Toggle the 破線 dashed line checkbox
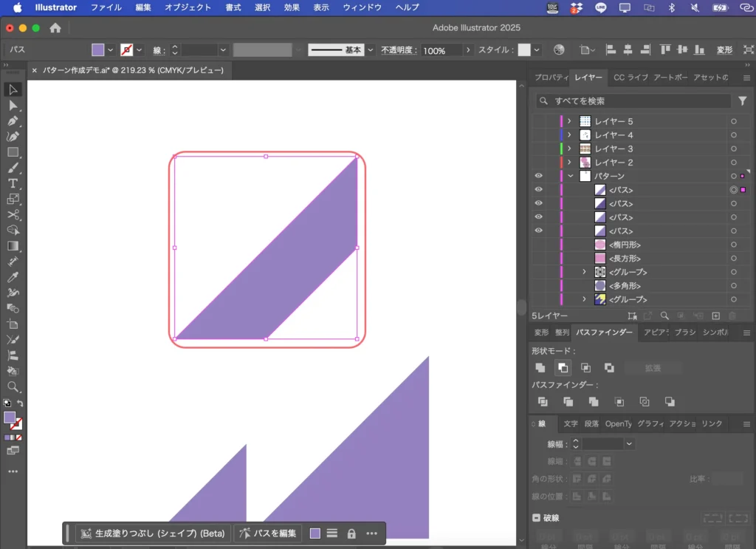The image size is (756, 549). pos(537,518)
